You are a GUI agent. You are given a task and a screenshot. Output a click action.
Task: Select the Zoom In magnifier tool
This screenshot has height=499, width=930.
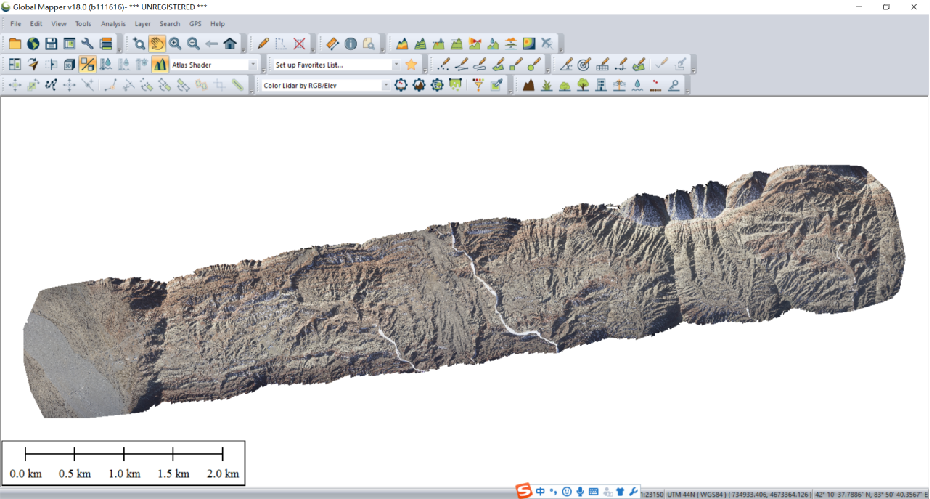pyautogui.click(x=175, y=44)
